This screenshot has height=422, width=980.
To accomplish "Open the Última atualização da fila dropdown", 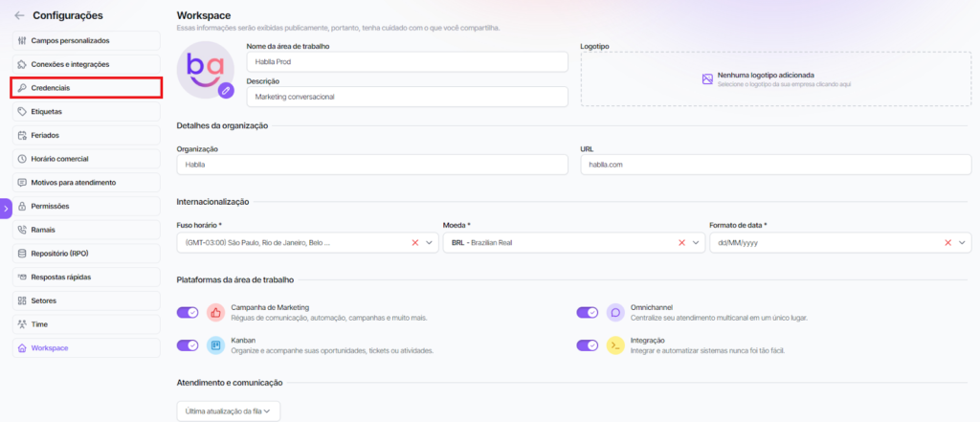I will tap(229, 411).
